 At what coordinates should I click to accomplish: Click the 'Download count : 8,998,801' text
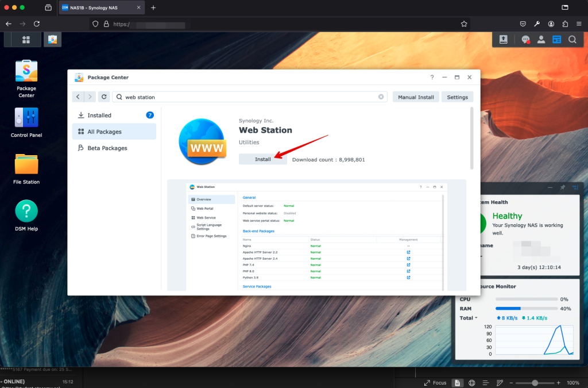click(328, 159)
